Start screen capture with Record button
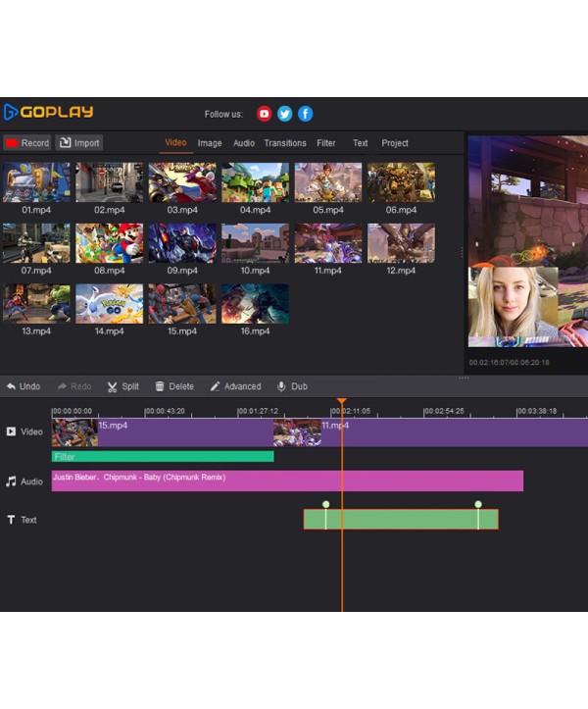Image resolution: width=588 pixels, height=709 pixels. (x=27, y=143)
